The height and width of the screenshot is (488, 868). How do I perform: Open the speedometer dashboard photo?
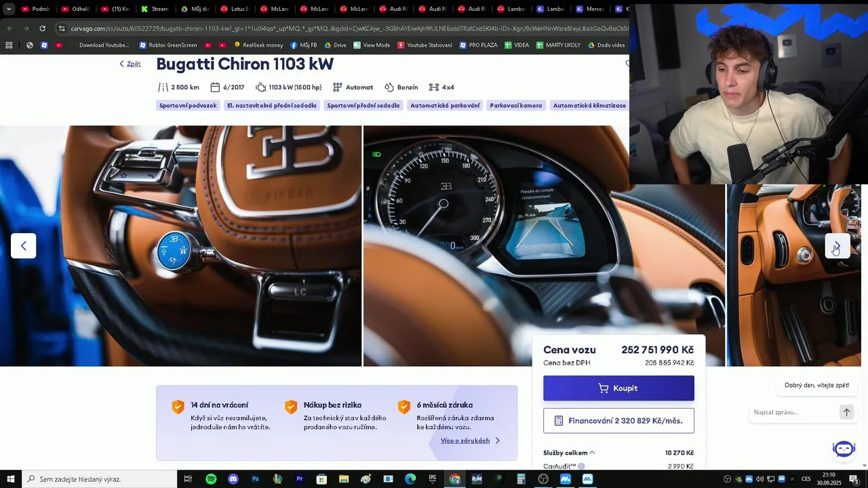(544, 246)
